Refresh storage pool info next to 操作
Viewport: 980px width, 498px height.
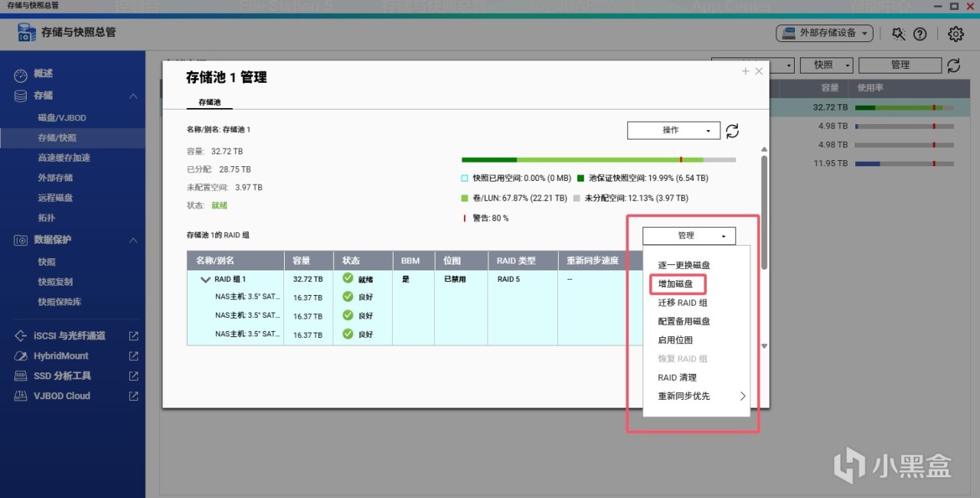[733, 130]
